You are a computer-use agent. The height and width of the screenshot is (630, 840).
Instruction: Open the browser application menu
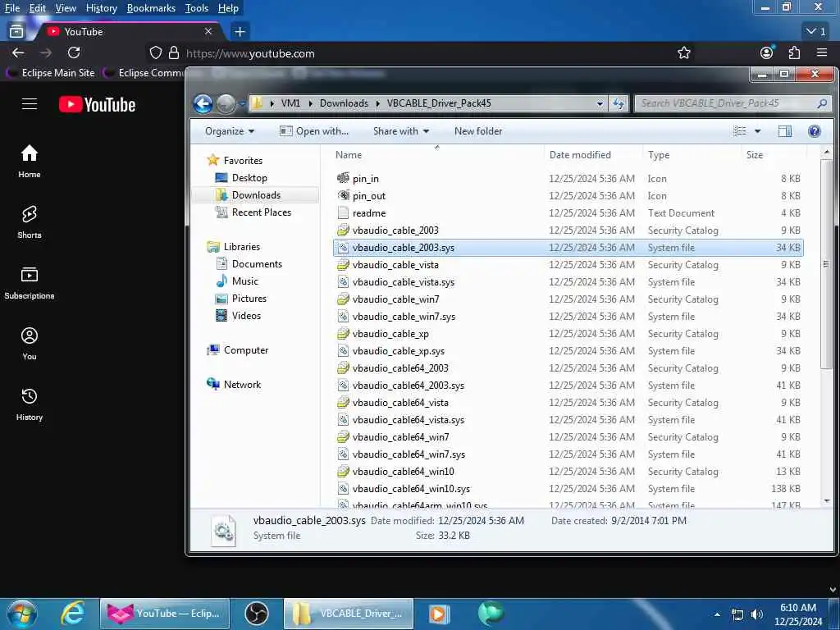822,52
